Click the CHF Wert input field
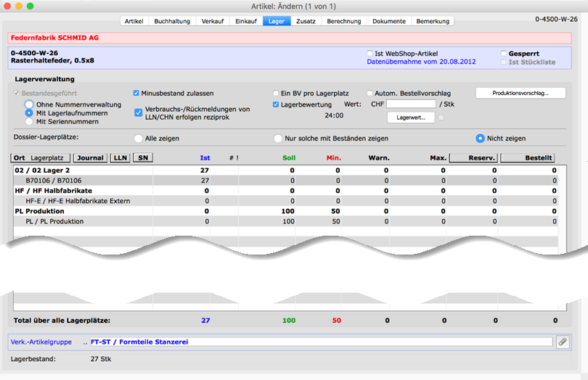This screenshot has width=588, height=380. tap(411, 104)
